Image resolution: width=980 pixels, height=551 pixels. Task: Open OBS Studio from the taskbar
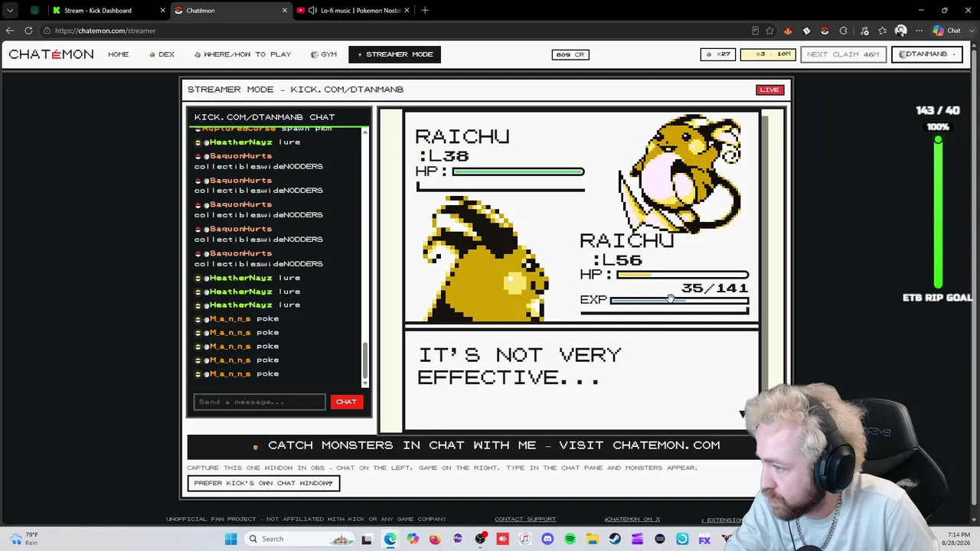(x=480, y=539)
